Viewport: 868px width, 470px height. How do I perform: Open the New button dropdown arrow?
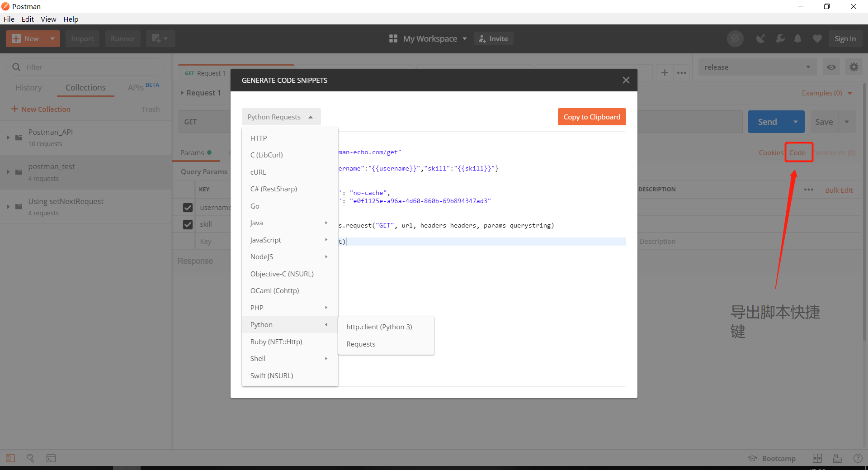(x=52, y=38)
